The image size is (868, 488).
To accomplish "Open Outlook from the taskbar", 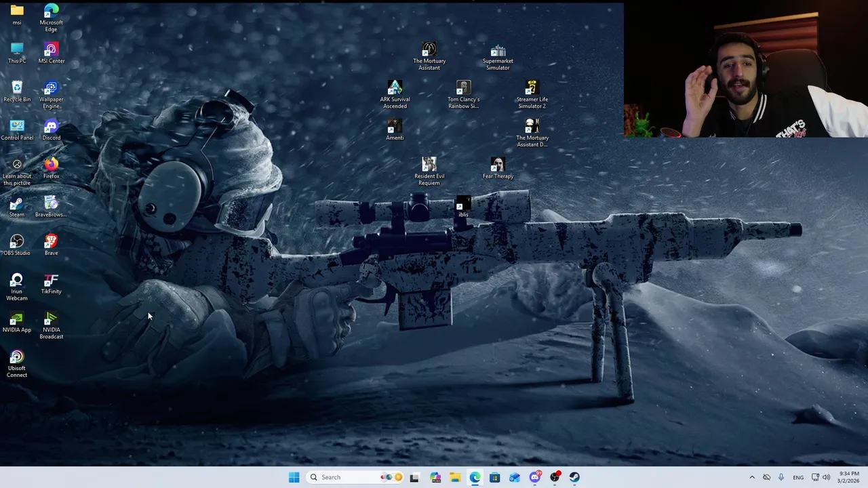I will click(x=515, y=477).
